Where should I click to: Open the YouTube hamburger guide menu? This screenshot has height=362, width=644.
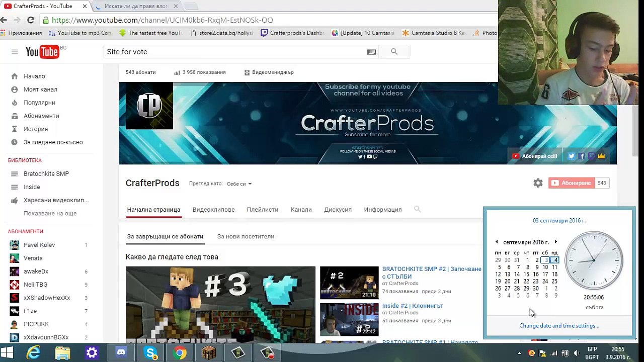point(15,52)
